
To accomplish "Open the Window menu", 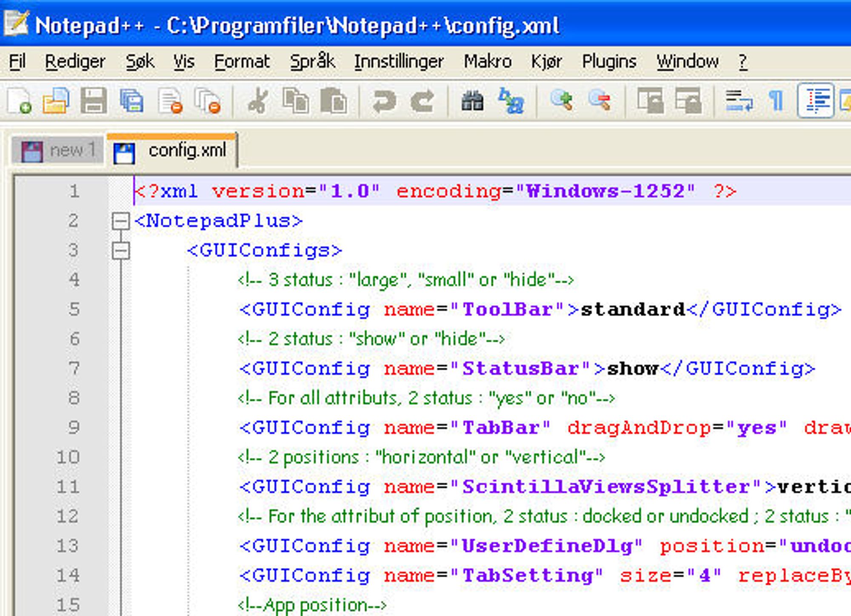I will [688, 62].
